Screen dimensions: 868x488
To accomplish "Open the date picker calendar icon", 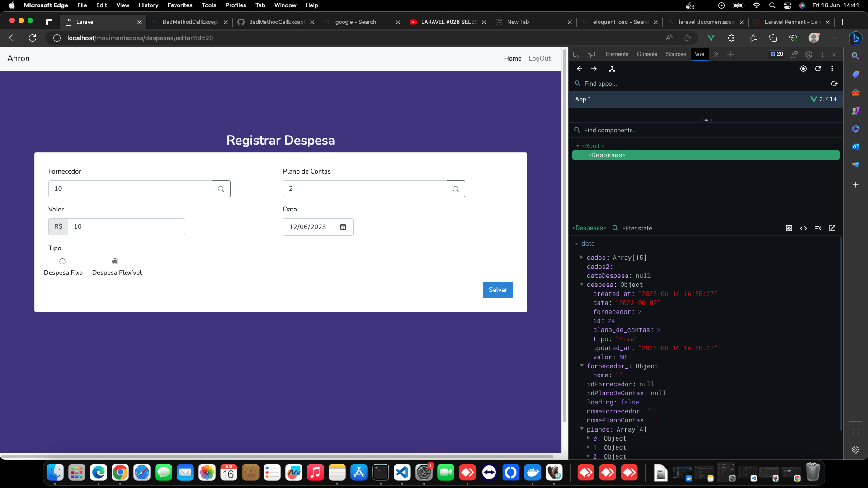I will pyautogui.click(x=343, y=227).
